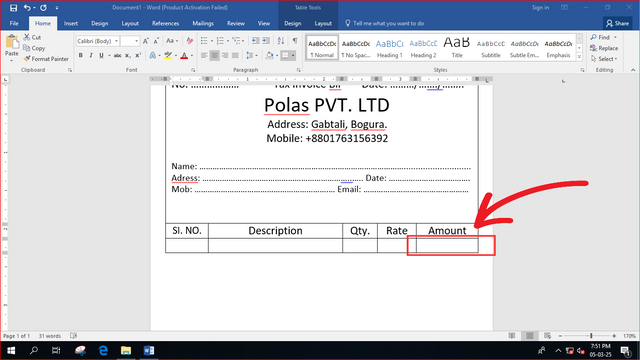Open the Review tab
640x360 pixels.
pyautogui.click(x=236, y=23)
